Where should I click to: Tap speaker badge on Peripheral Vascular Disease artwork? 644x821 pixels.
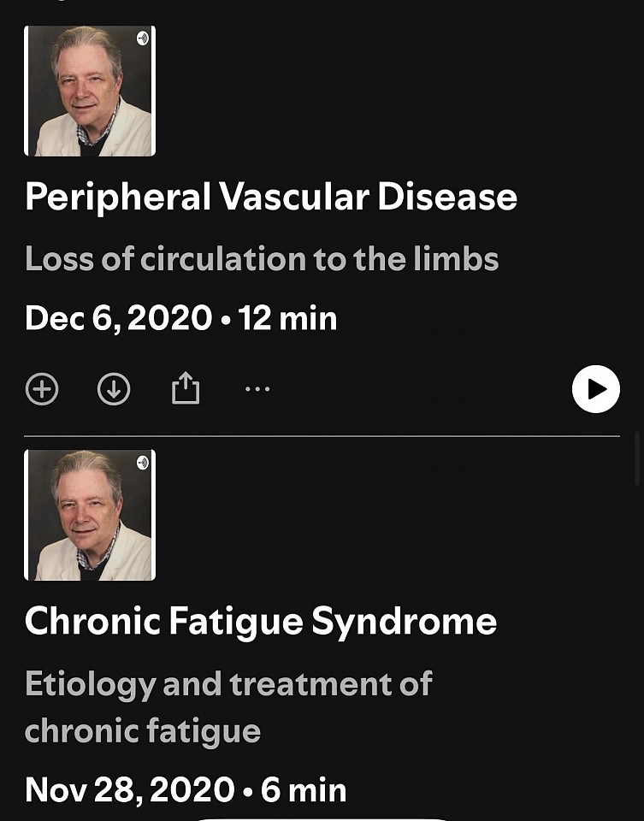pos(143,38)
